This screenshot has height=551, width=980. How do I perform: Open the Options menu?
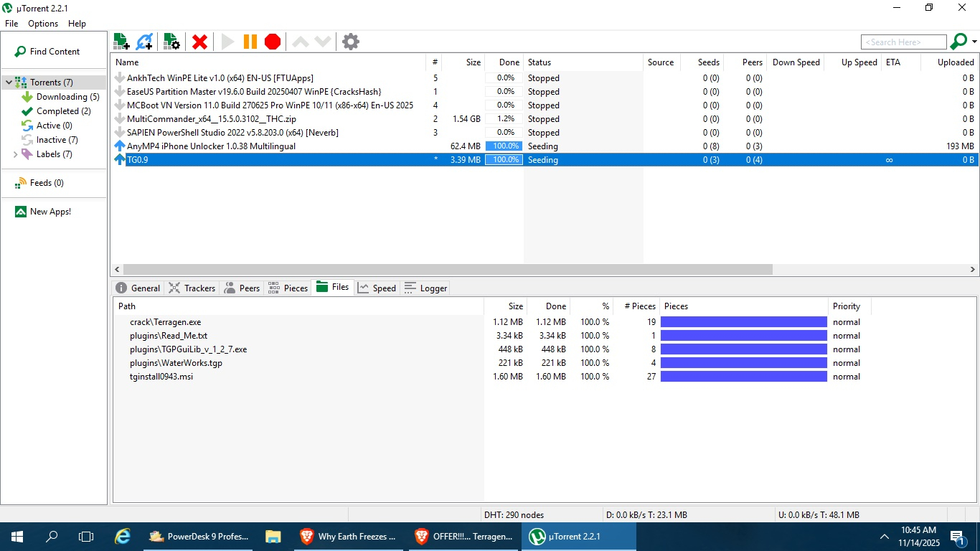[43, 24]
